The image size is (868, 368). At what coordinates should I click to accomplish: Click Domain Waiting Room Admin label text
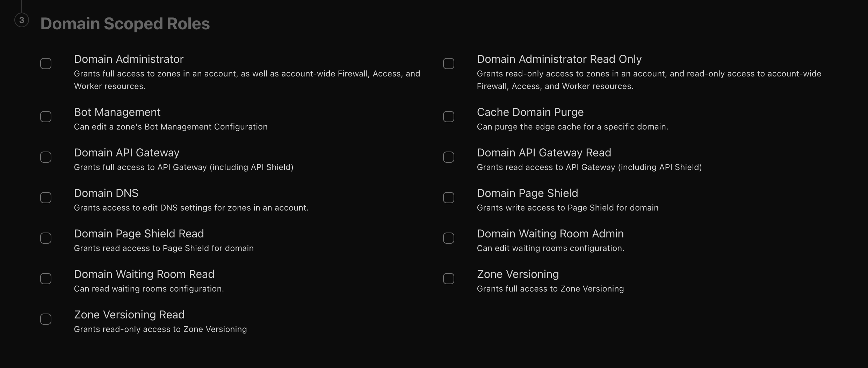(550, 234)
